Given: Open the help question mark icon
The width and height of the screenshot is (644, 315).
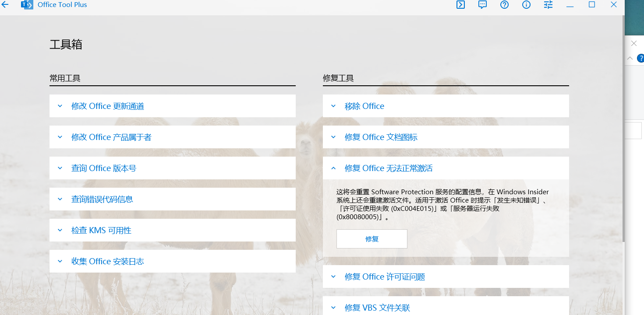Looking at the screenshot, I should coord(504,5).
